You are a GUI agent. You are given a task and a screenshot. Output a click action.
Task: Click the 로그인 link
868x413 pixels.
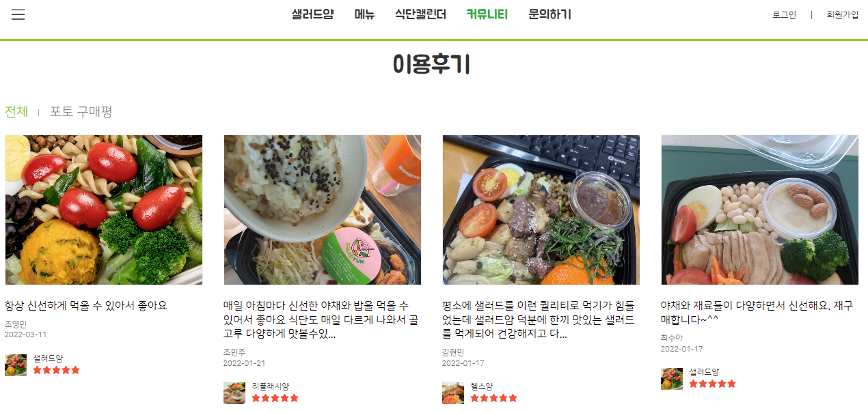(784, 15)
